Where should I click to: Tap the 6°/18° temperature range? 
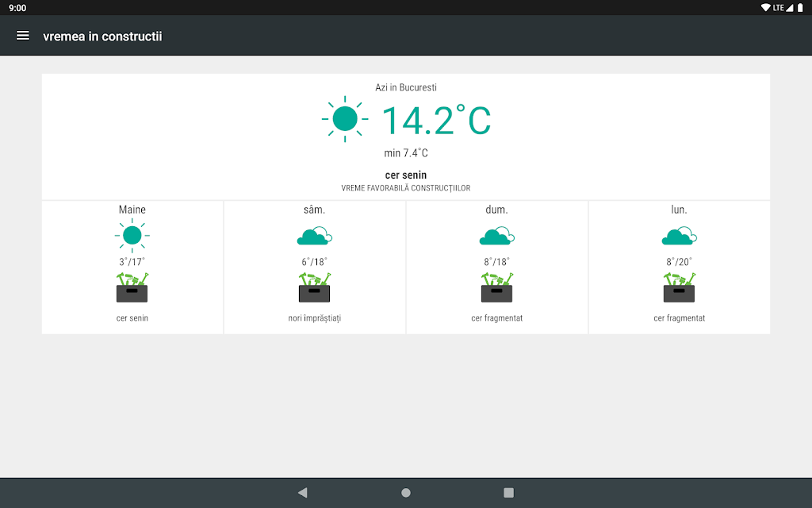(x=314, y=262)
